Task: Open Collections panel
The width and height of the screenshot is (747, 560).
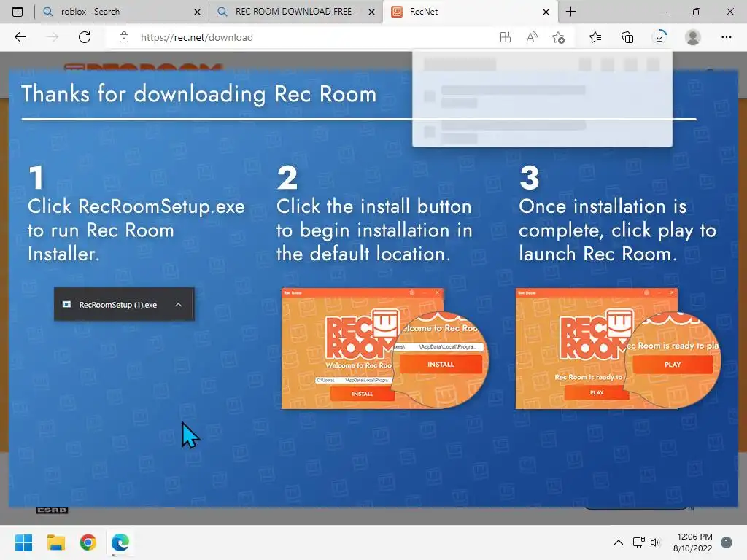Action: coord(627,37)
